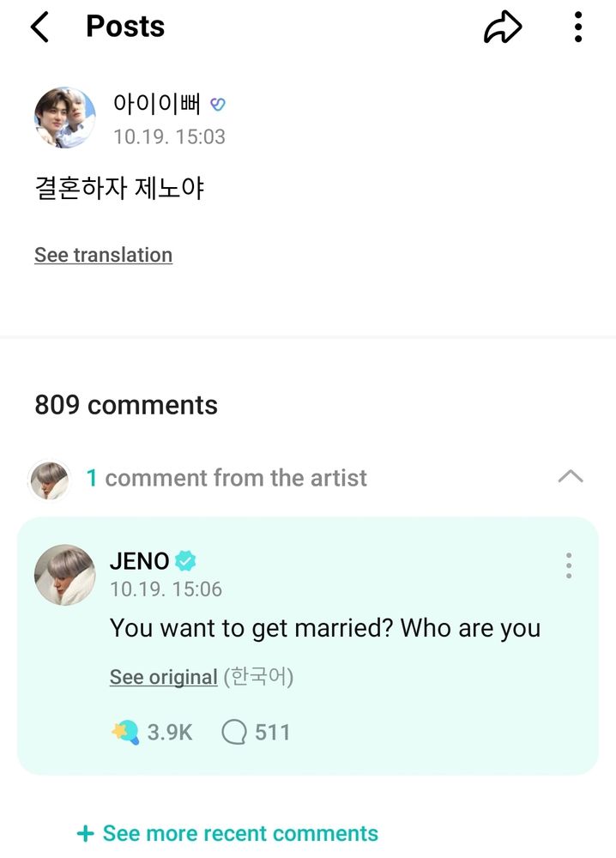Tap the small artist avatar above the comment
The width and height of the screenshot is (616, 858).
pyautogui.click(x=49, y=480)
